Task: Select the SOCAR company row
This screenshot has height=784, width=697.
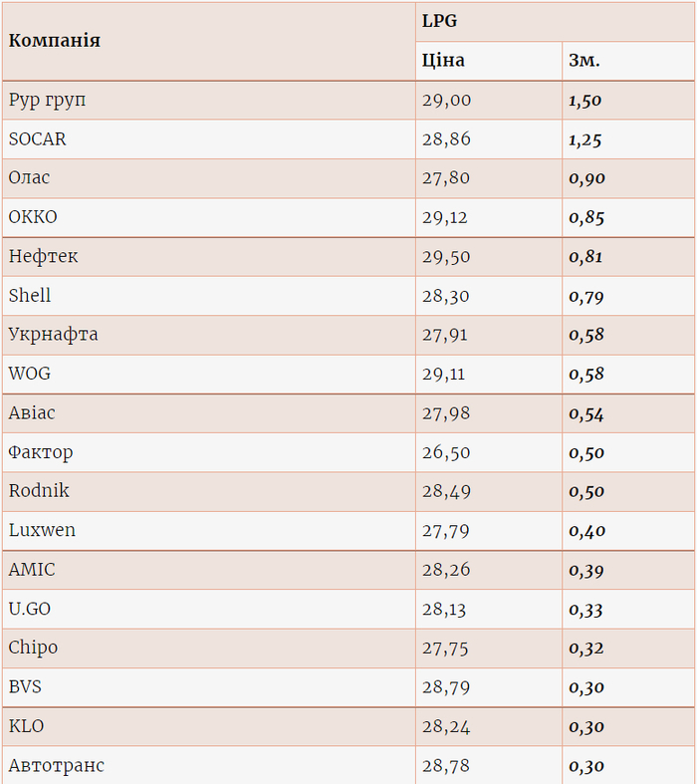Action: point(38,139)
